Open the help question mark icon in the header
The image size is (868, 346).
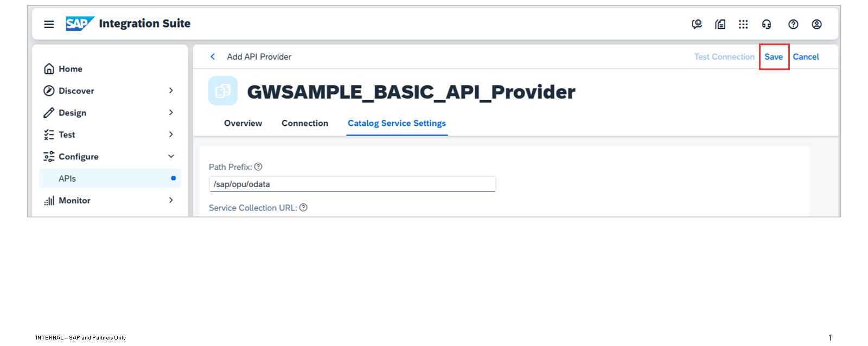point(793,24)
